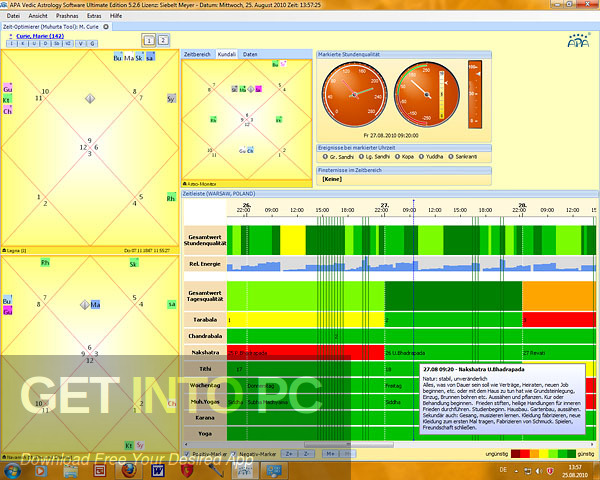Switch to chart layout 1

pos(149,40)
